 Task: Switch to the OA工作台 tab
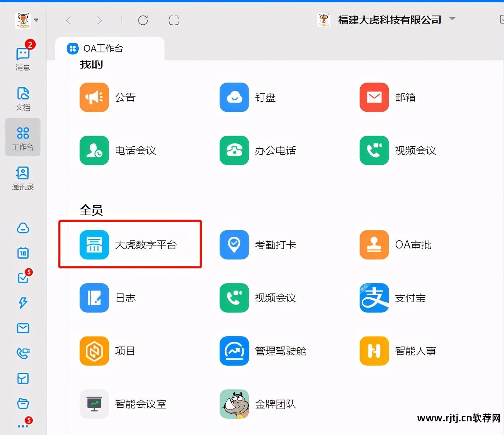click(104, 48)
